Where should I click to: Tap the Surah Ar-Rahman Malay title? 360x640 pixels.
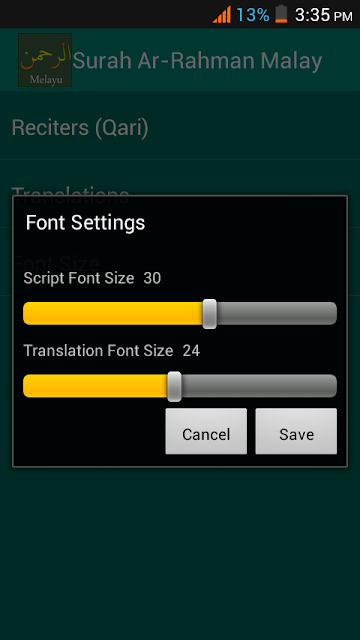click(x=198, y=60)
